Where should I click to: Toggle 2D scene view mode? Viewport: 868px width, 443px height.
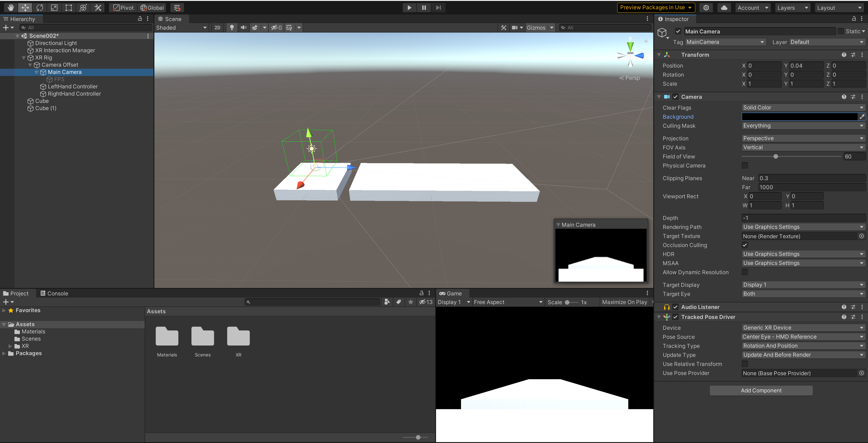pyautogui.click(x=217, y=28)
